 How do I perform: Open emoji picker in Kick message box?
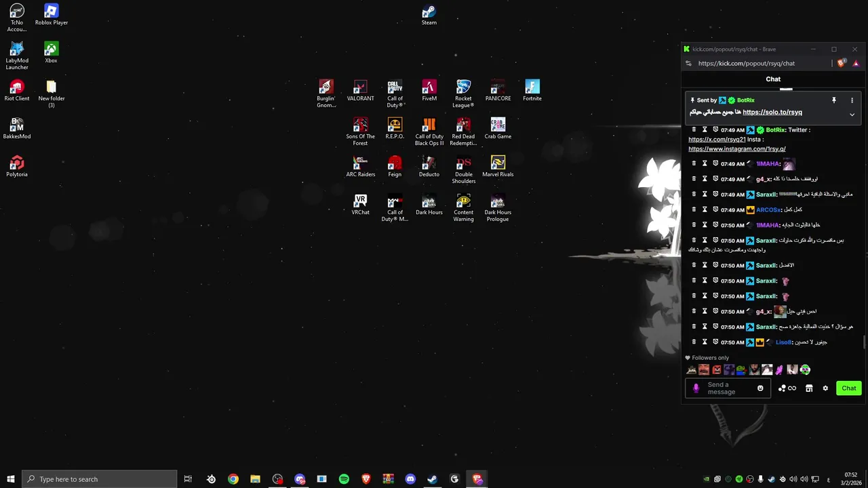[760, 388]
